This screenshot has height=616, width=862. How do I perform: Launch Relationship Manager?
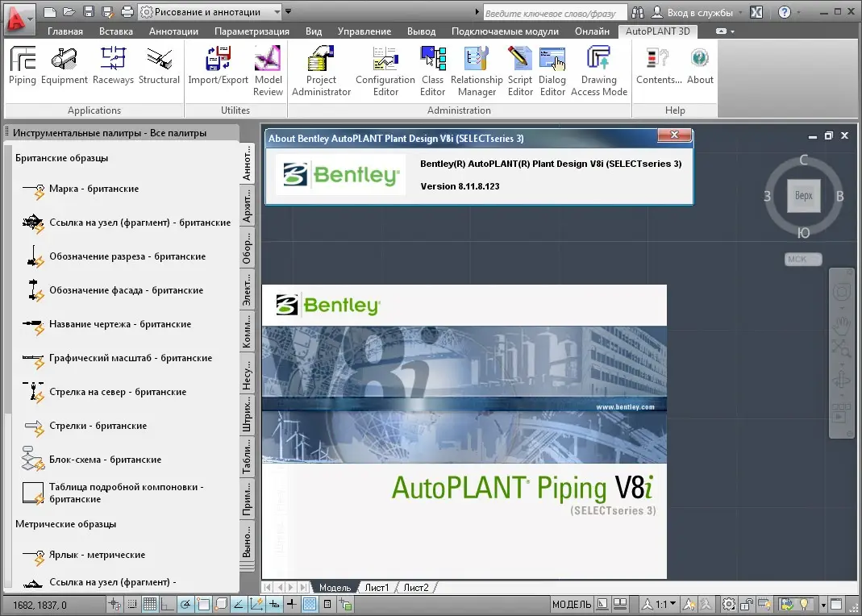(x=477, y=72)
